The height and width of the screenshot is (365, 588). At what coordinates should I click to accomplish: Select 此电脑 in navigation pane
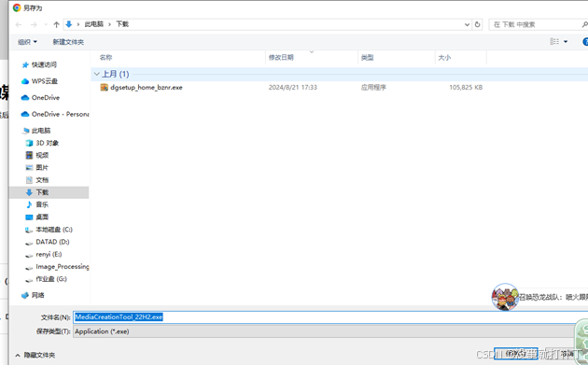[41, 131]
